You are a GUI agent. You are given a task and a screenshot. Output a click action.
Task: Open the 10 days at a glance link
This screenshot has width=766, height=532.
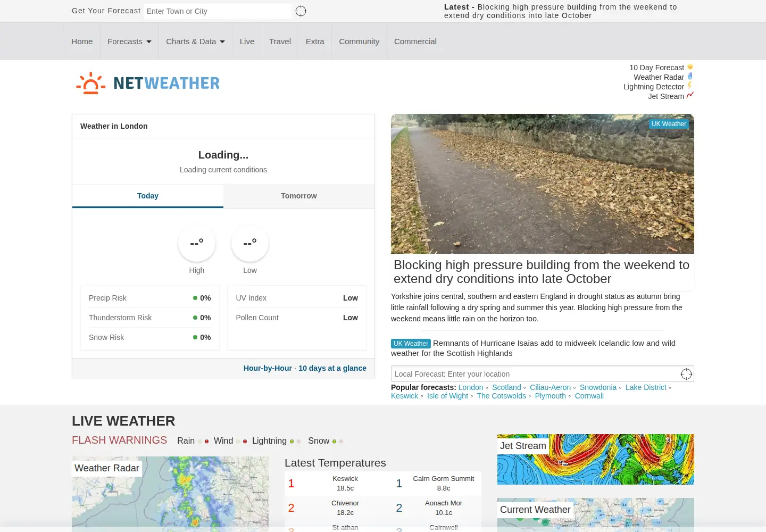pyautogui.click(x=332, y=368)
